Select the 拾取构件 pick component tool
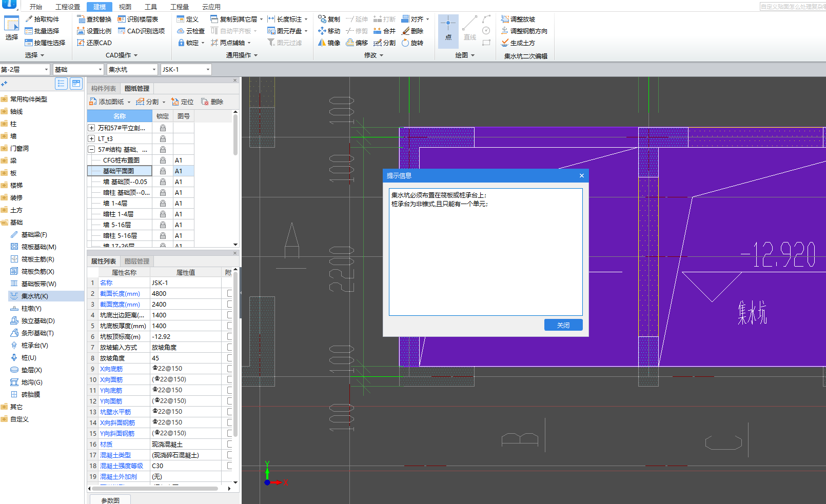 (42, 19)
